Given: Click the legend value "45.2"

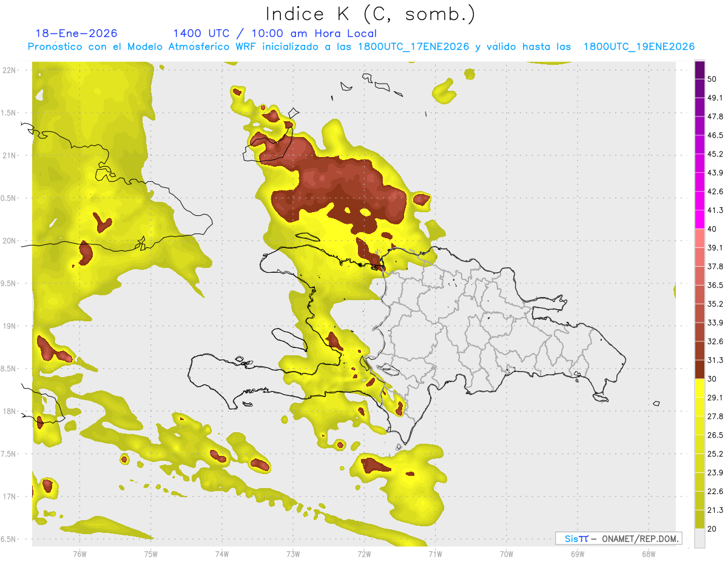Looking at the screenshot, I should 716,154.
